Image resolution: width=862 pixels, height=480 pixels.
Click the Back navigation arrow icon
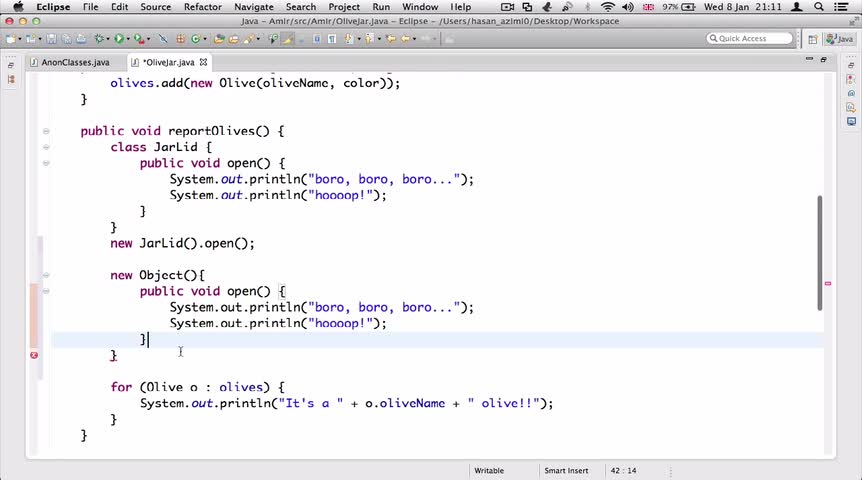click(x=406, y=39)
